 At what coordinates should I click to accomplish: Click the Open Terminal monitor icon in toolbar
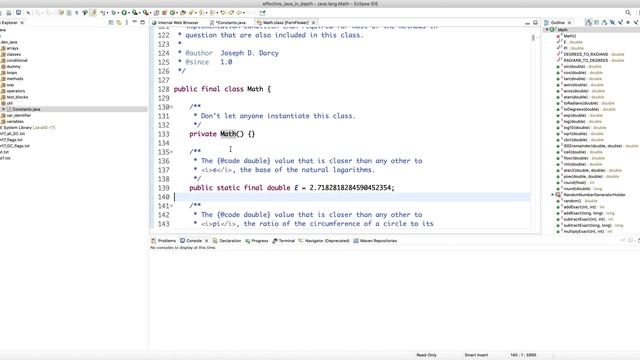tap(18, 13)
